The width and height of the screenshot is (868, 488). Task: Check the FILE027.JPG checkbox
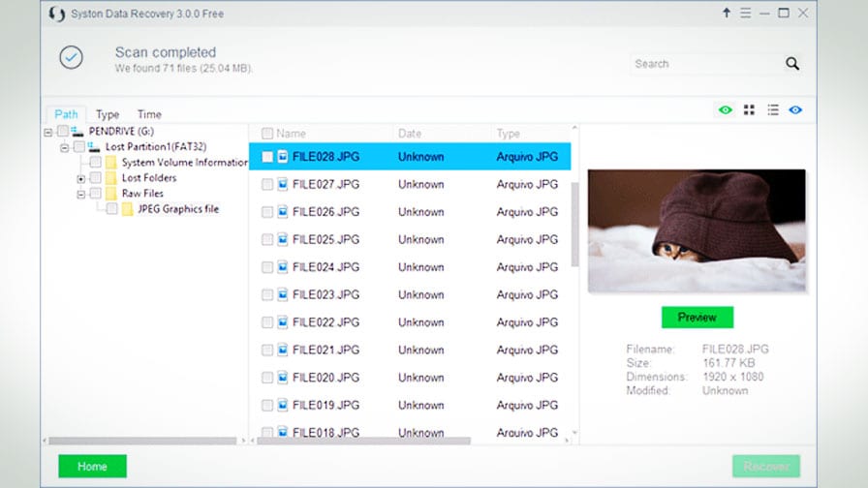click(x=266, y=184)
